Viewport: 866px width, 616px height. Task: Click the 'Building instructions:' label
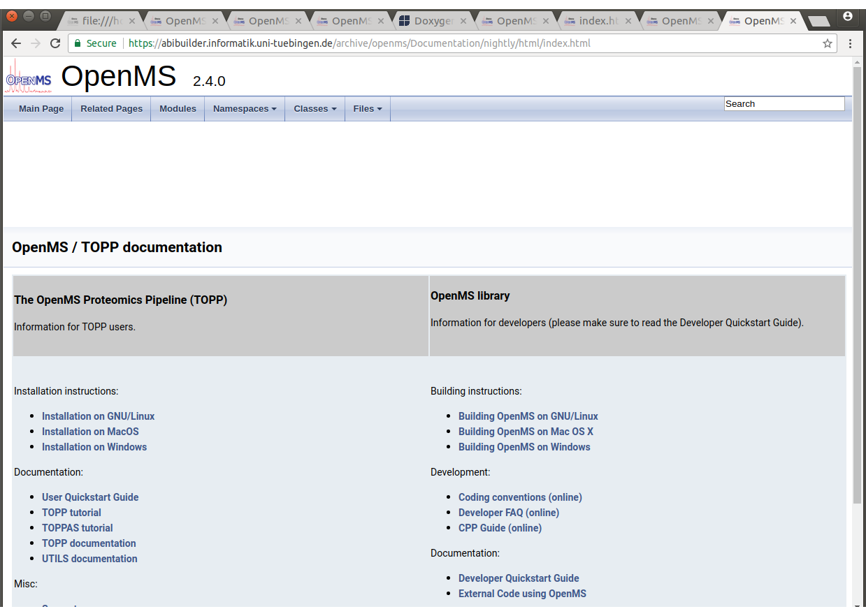click(x=476, y=391)
